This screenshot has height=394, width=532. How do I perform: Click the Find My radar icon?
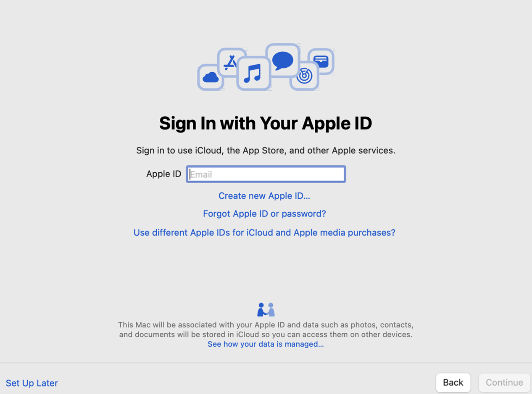[304, 75]
